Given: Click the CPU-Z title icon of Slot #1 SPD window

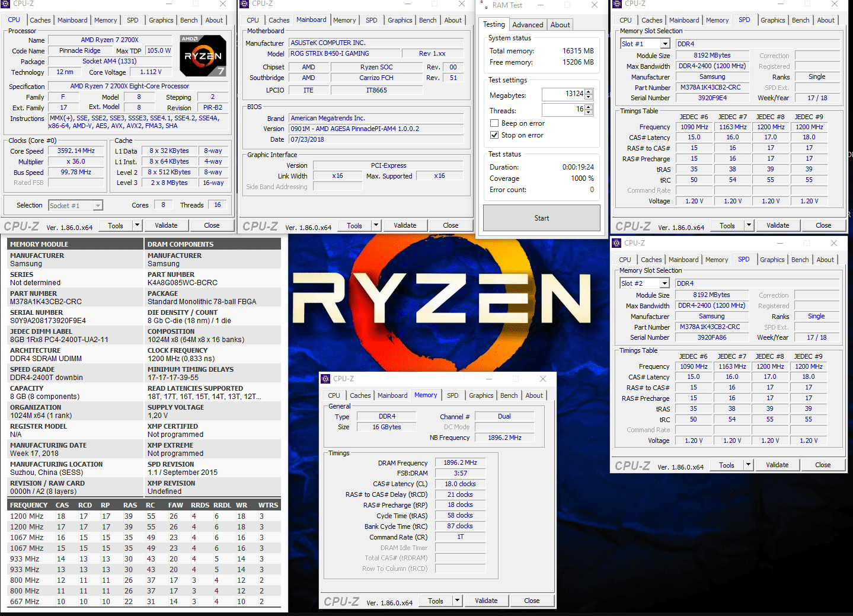Looking at the screenshot, I should (617, 4).
